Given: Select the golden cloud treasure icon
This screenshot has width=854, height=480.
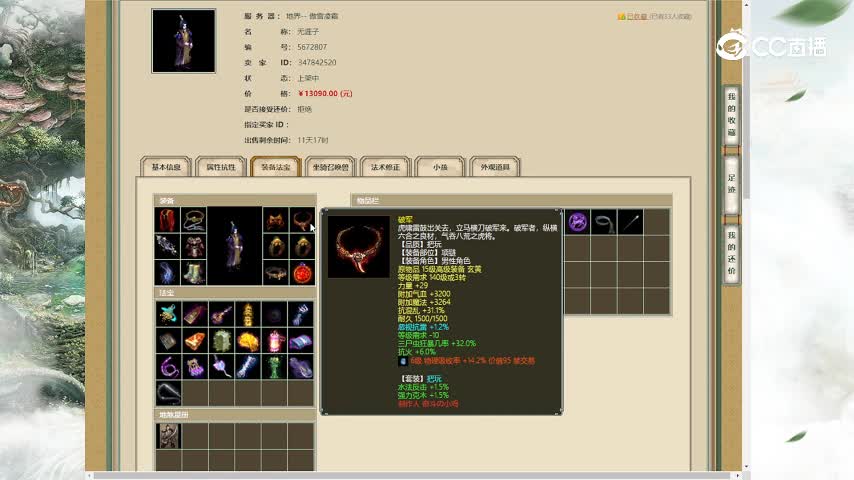Looking at the screenshot, I should (248, 341).
